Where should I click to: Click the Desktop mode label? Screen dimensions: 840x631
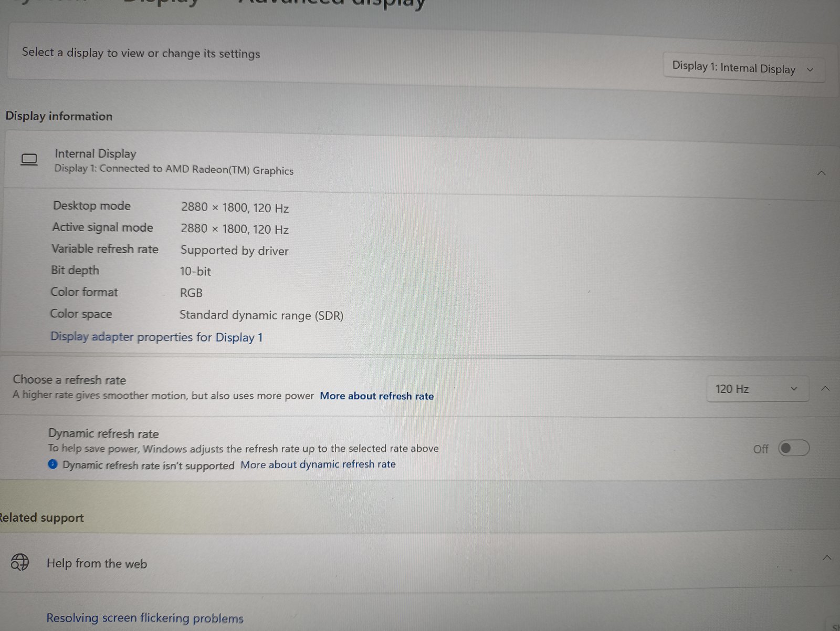92,205
